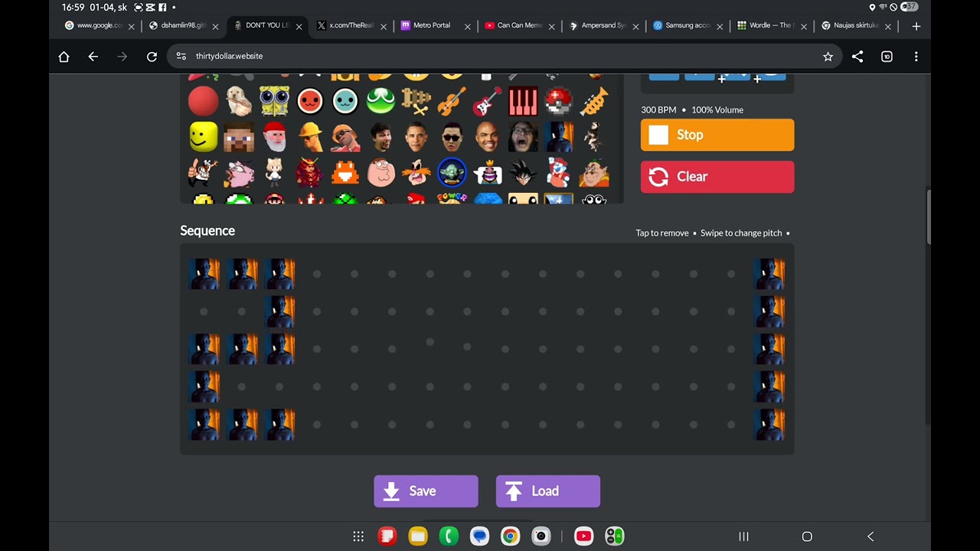Add the red-hat bearded gnome sound
Screen dimensions: 980x551
[274, 137]
